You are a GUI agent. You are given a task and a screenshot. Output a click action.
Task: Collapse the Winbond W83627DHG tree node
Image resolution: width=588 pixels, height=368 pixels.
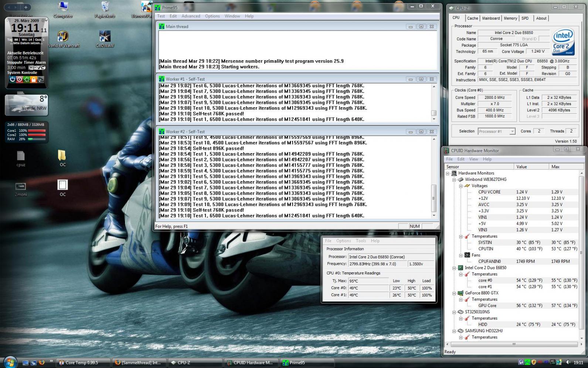pyautogui.click(x=454, y=179)
